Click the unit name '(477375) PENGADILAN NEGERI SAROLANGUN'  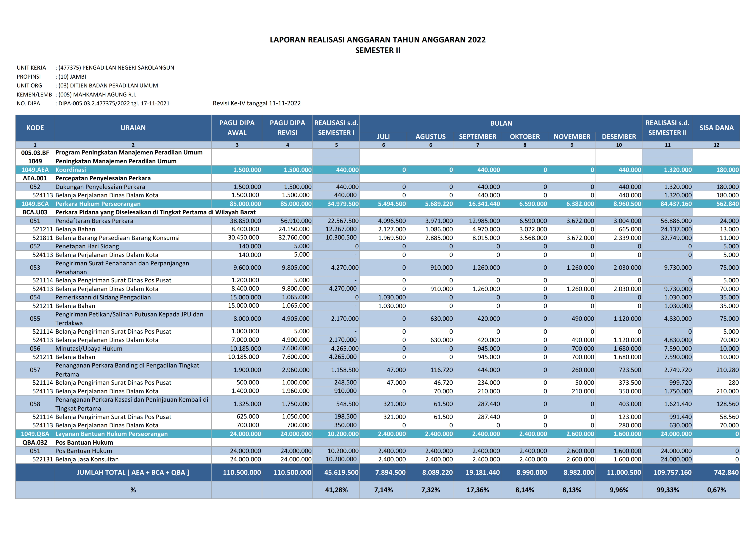(x=116, y=68)
